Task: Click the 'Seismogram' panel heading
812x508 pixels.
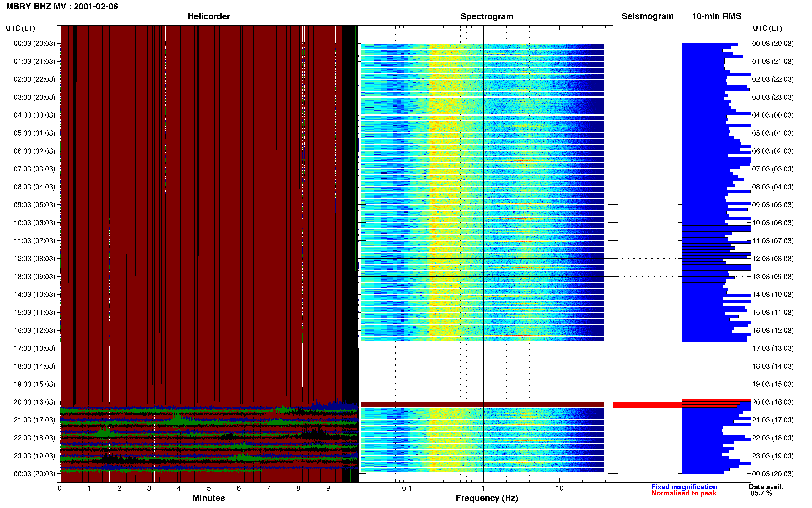Action: click(648, 16)
